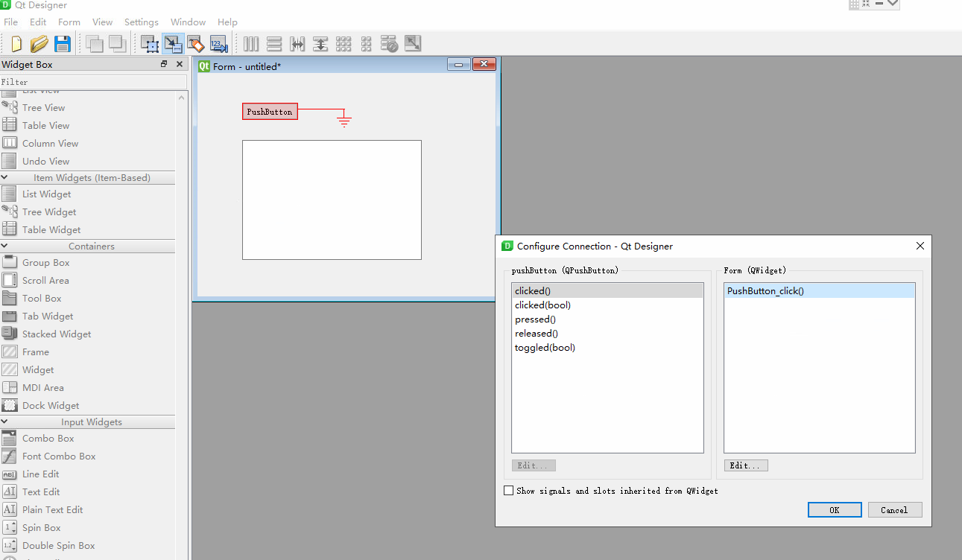
Task: Pick Font Combo Box in Widget Box
Action: pyautogui.click(x=59, y=456)
